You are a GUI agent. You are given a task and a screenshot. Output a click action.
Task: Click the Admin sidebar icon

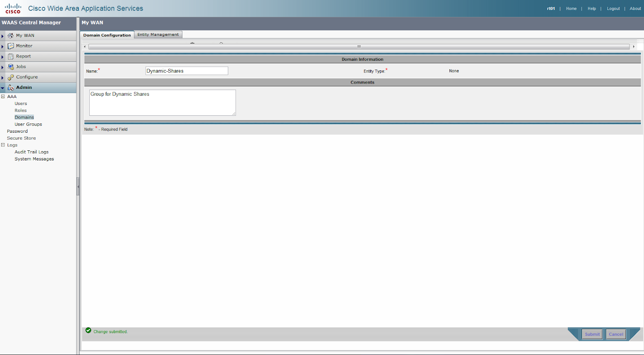10,88
